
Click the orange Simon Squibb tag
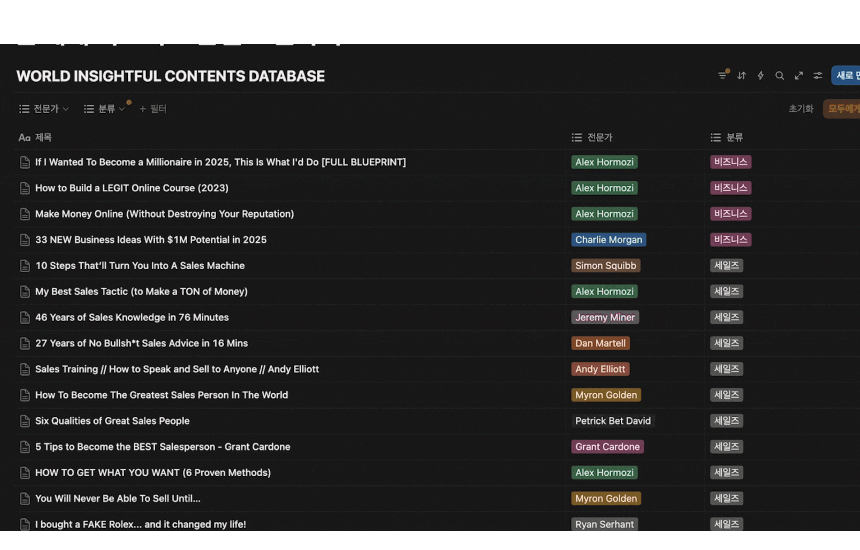(605, 266)
